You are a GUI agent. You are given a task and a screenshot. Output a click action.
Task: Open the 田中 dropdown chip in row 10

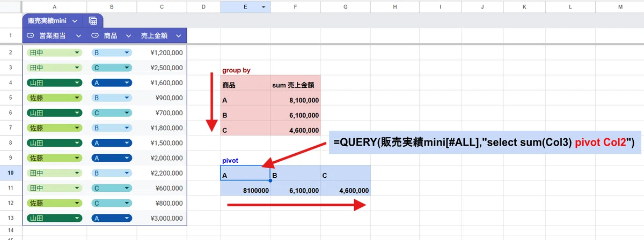click(x=54, y=173)
